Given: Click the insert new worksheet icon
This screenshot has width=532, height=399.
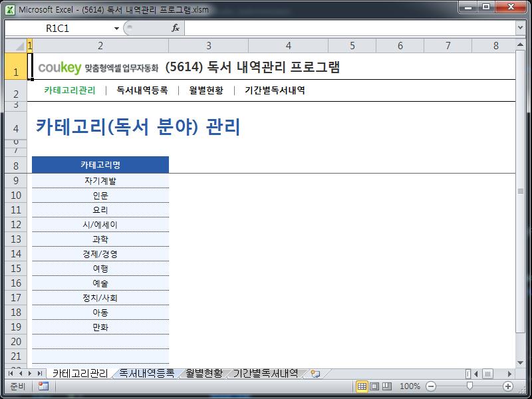Looking at the screenshot, I should coord(315,374).
